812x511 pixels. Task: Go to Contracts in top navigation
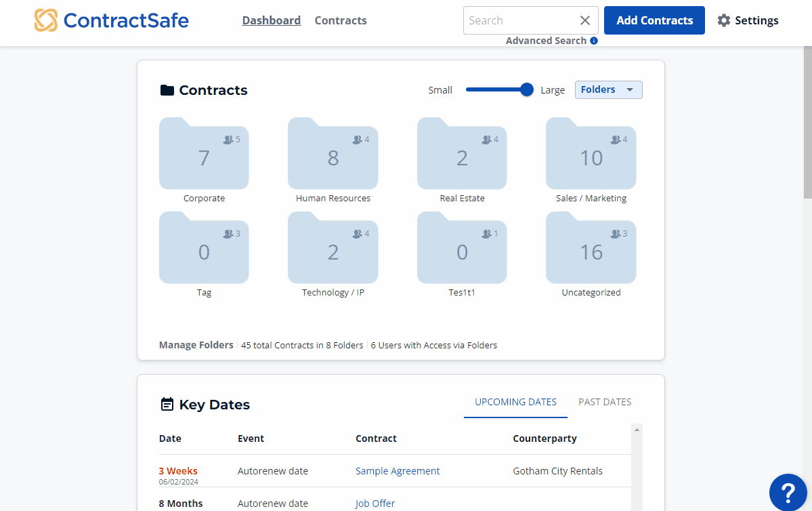[x=341, y=20]
